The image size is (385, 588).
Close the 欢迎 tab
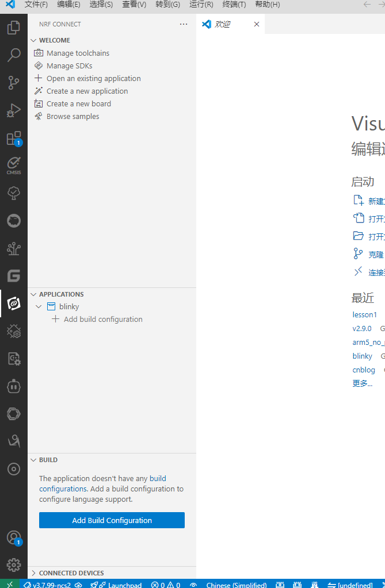(x=257, y=24)
